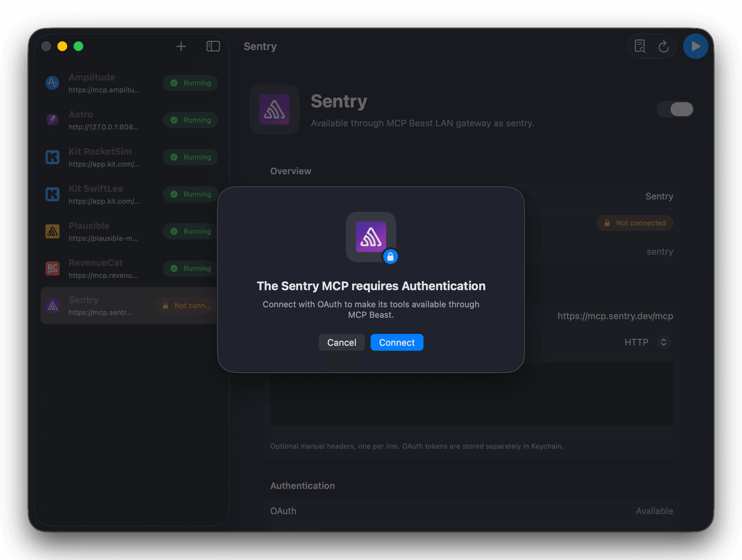Click the Connect button in the dialog
The image size is (742, 560).
pos(397,342)
